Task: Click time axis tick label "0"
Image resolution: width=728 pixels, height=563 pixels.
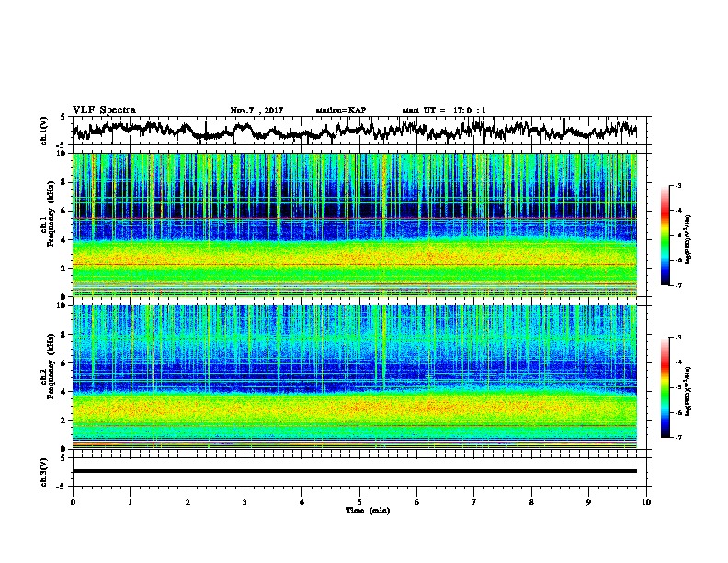Action: coord(73,502)
